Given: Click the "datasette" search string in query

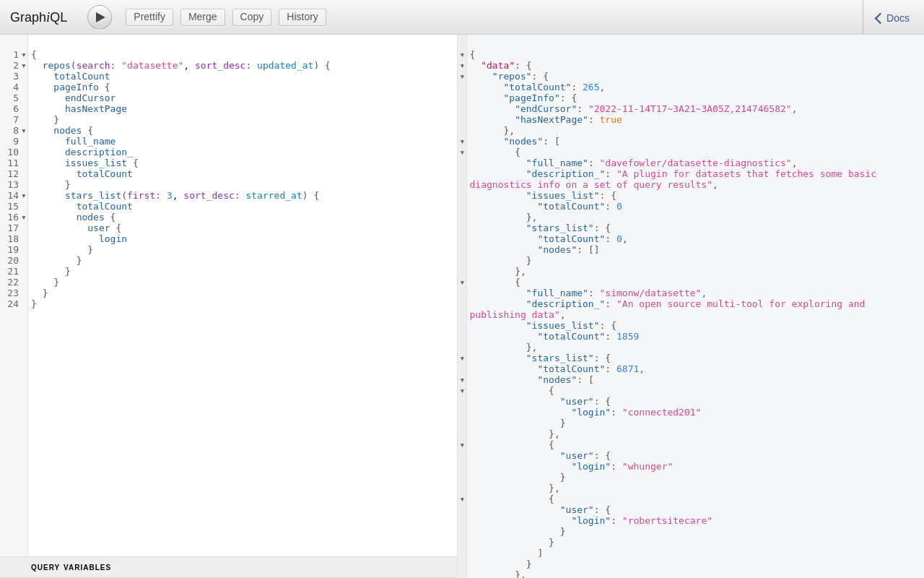Looking at the screenshot, I should point(152,66).
